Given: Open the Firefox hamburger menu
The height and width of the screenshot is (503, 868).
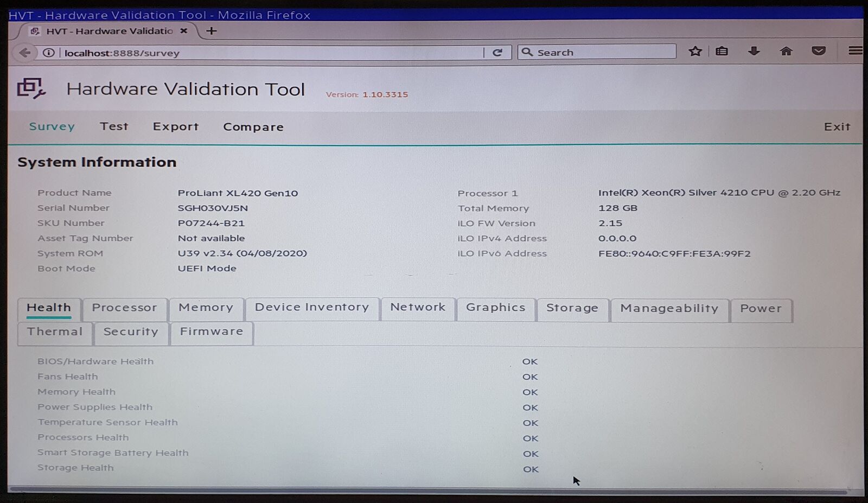Looking at the screenshot, I should pyautogui.click(x=855, y=50).
